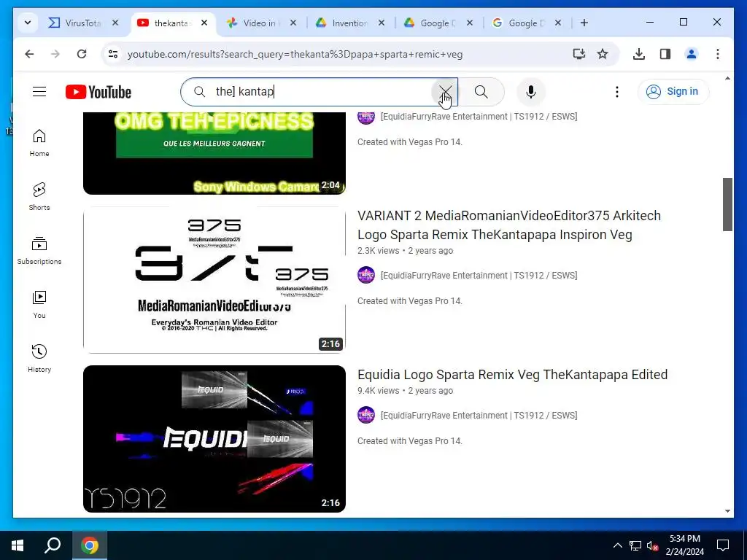This screenshot has width=747, height=560.
Task: Open Chrome downloads
Action: [x=639, y=54]
